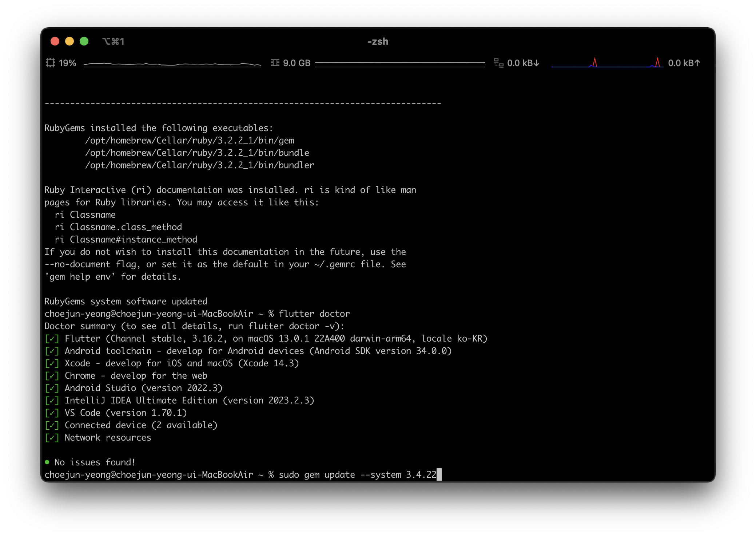Click the command prompt cursor after 3.4.22

[439, 475]
